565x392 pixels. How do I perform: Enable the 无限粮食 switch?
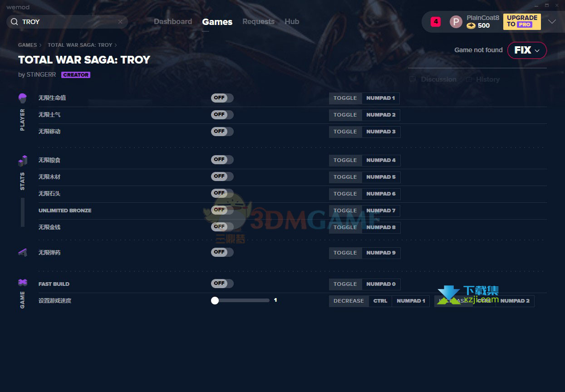[x=222, y=160]
